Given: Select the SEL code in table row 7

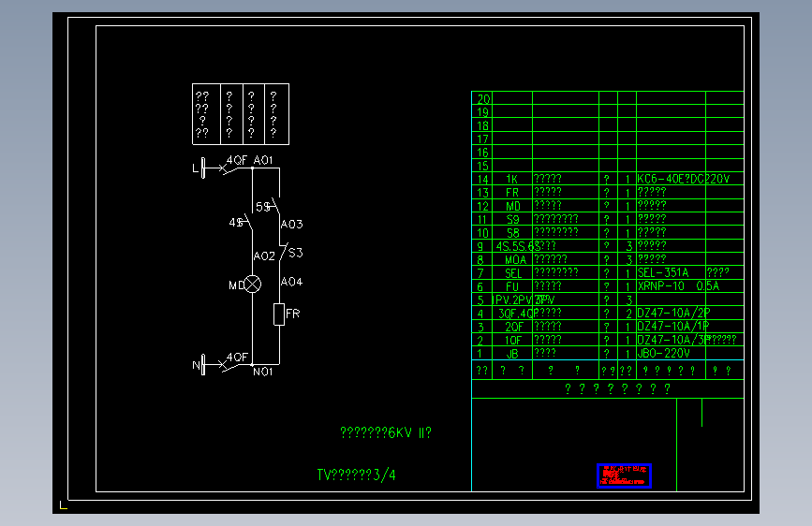Looking at the screenshot, I should point(513,273).
